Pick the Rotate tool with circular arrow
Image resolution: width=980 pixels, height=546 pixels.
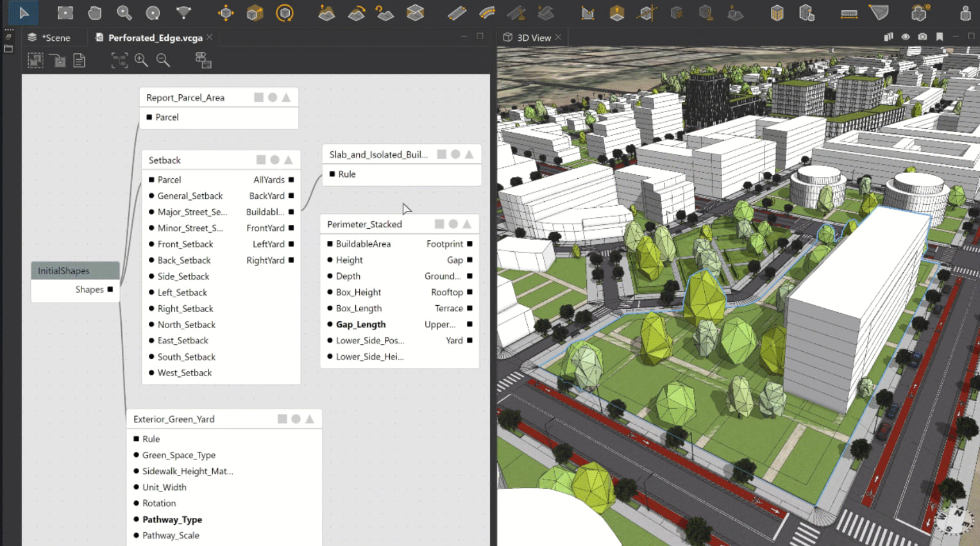tap(285, 13)
